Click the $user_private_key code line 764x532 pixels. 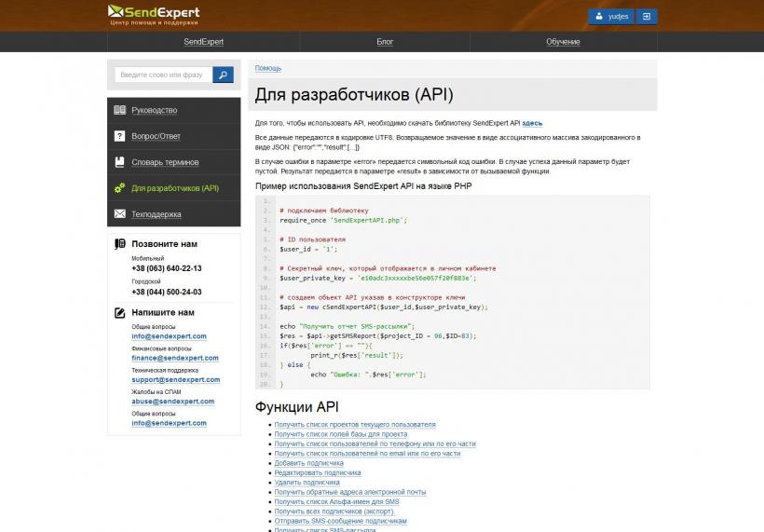378,279
